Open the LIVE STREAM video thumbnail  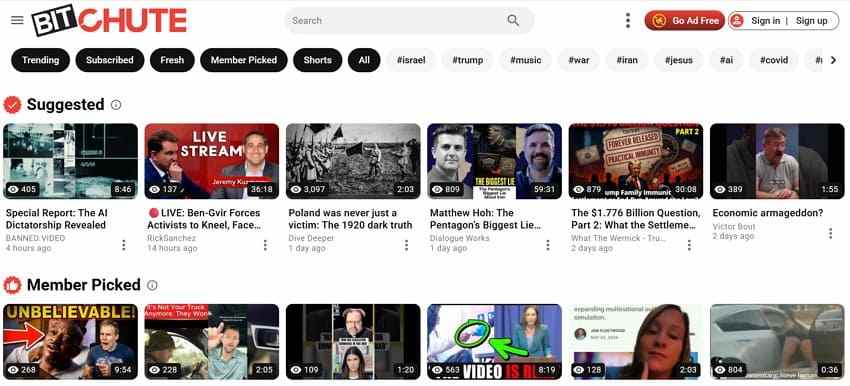(212, 161)
